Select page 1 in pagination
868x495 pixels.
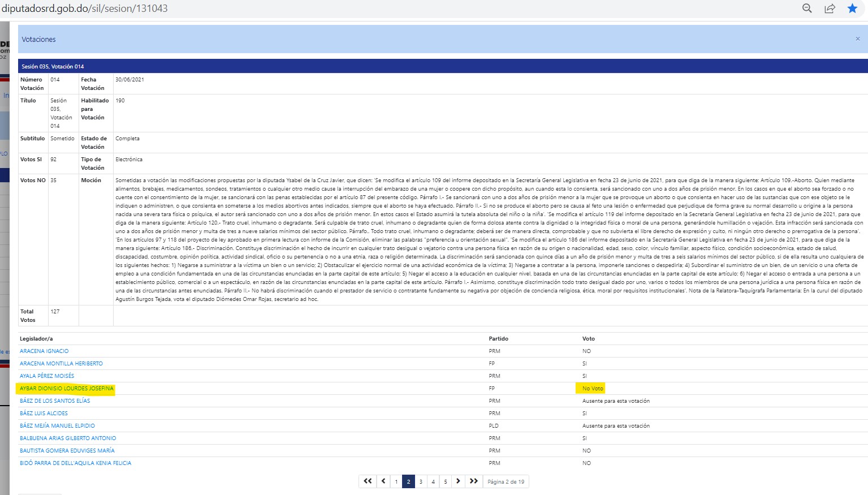[396, 481]
